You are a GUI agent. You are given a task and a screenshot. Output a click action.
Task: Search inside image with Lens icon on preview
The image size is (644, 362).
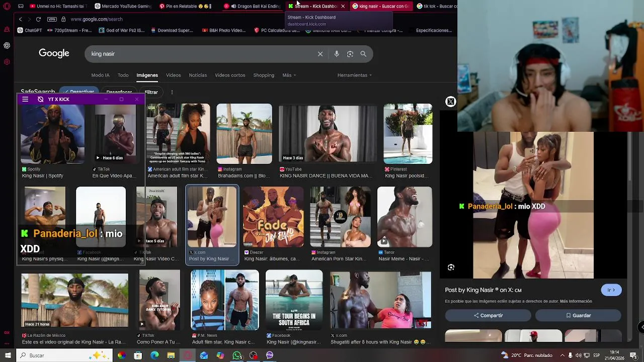[451, 267]
